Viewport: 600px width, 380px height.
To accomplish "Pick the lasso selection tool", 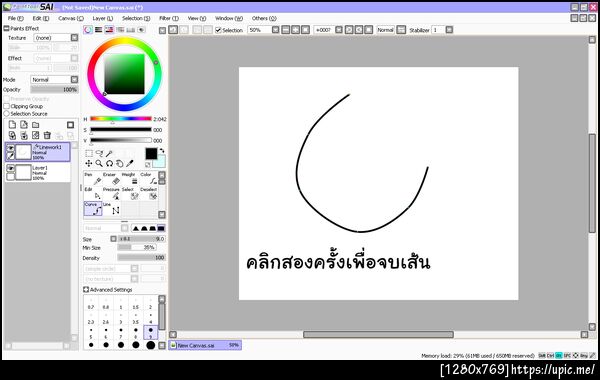I will coord(99,153).
